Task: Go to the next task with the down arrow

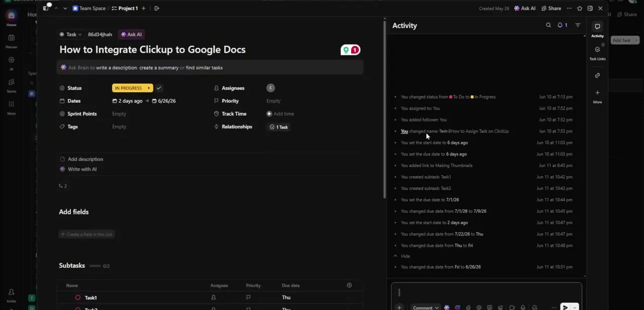Action: 65,8
